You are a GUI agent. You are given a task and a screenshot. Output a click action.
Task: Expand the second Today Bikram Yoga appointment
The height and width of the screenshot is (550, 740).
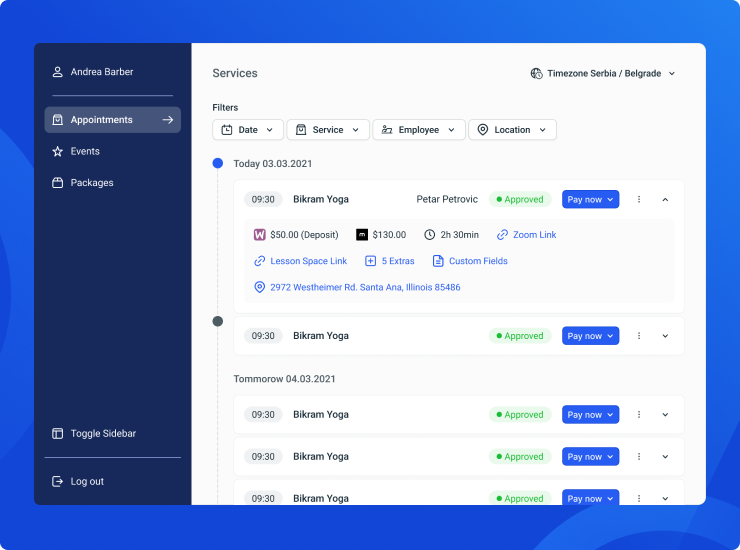[665, 336]
